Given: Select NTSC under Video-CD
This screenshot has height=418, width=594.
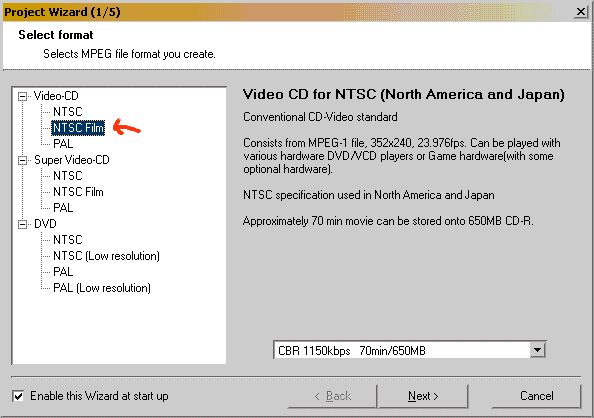Looking at the screenshot, I should pyautogui.click(x=67, y=112).
